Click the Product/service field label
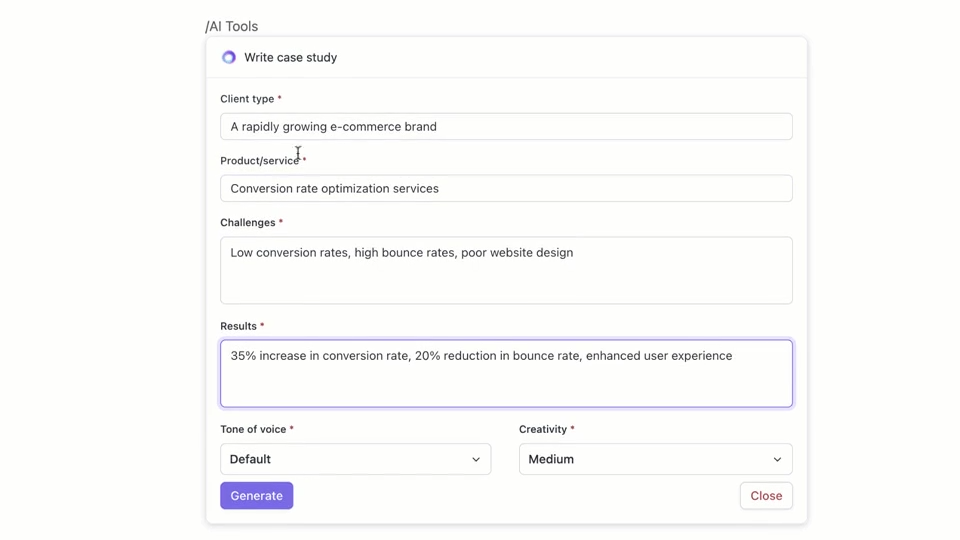This screenshot has width=960, height=540. (259, 161)
